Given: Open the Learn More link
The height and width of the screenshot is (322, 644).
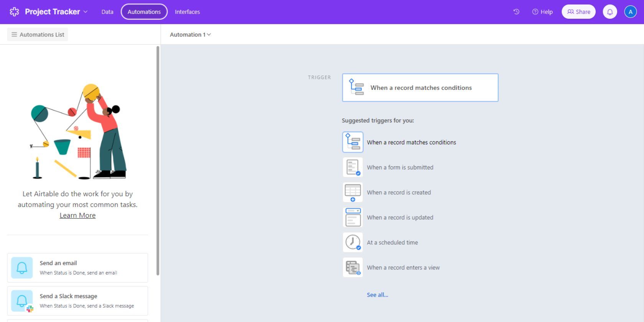Looking at the screenshot, I should click(77, 215).
